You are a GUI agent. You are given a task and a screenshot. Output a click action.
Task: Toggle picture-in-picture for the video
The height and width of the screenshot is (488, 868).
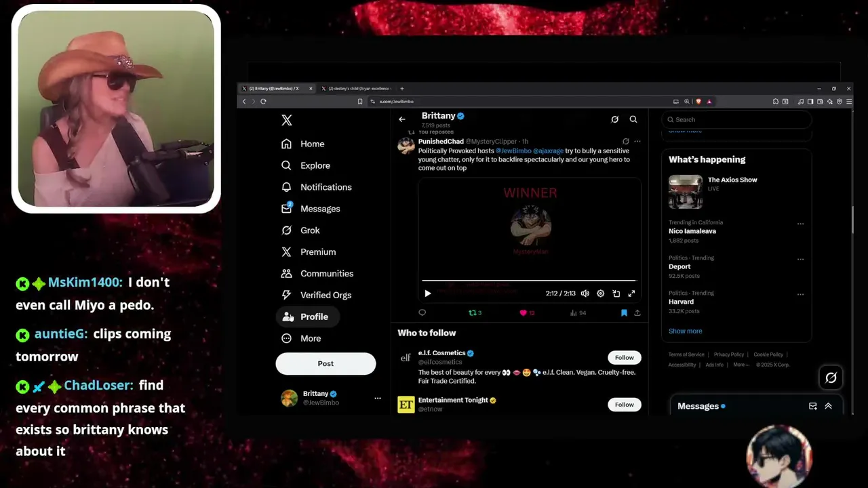pyautogui.click(x=616, y=293)
